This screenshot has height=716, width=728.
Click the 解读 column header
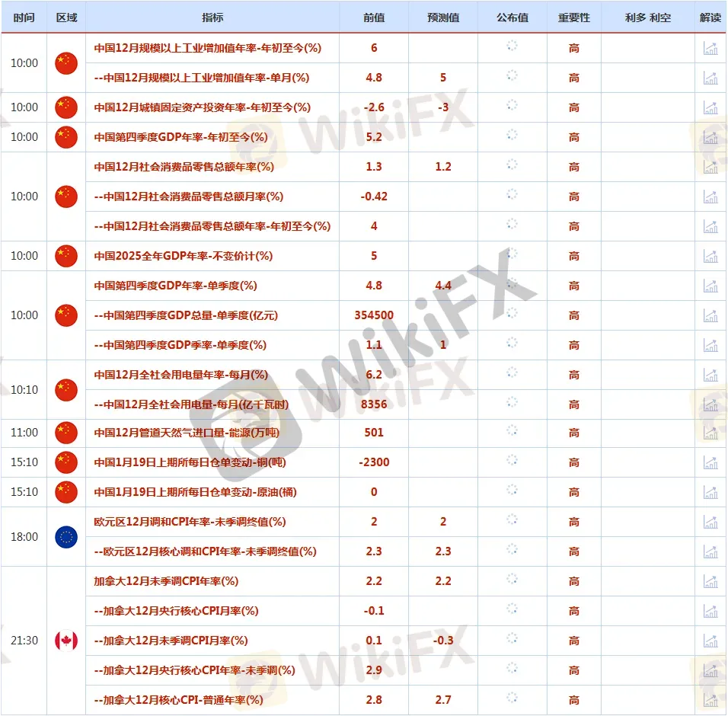[710, 18]
